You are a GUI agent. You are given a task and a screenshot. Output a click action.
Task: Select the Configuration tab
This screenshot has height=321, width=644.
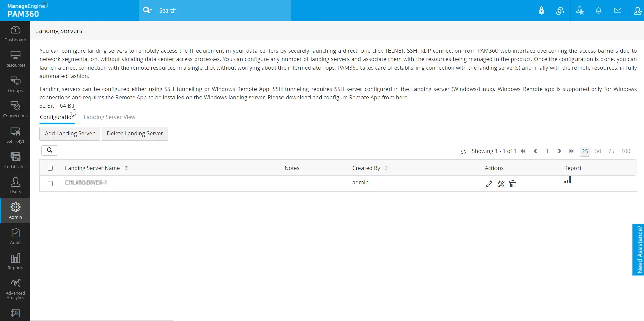pos(57,117)
